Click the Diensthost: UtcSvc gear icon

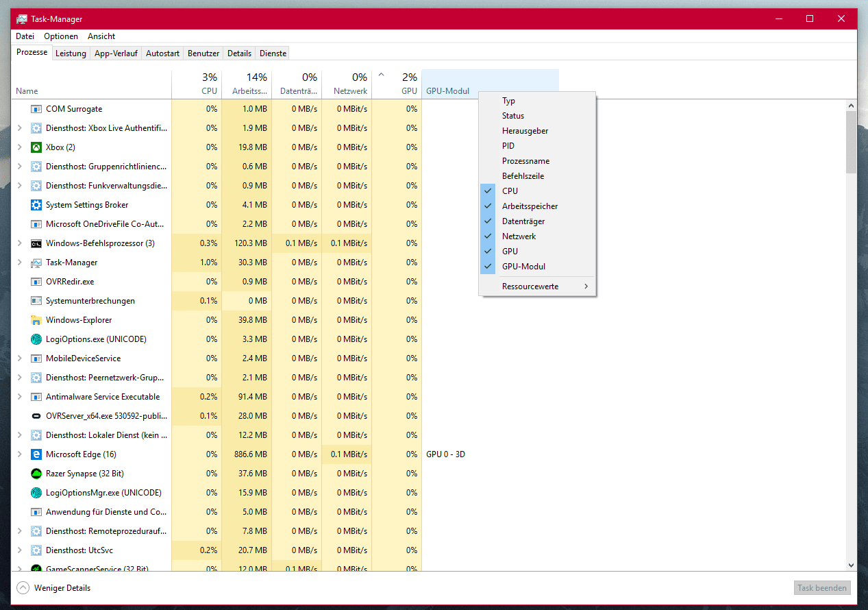coord(36,550)
